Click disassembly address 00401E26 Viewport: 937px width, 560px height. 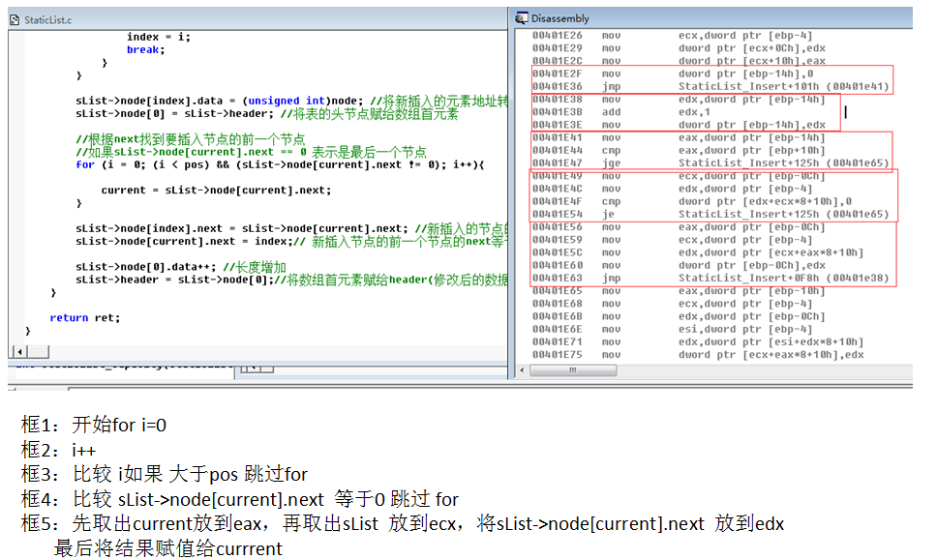557,36
